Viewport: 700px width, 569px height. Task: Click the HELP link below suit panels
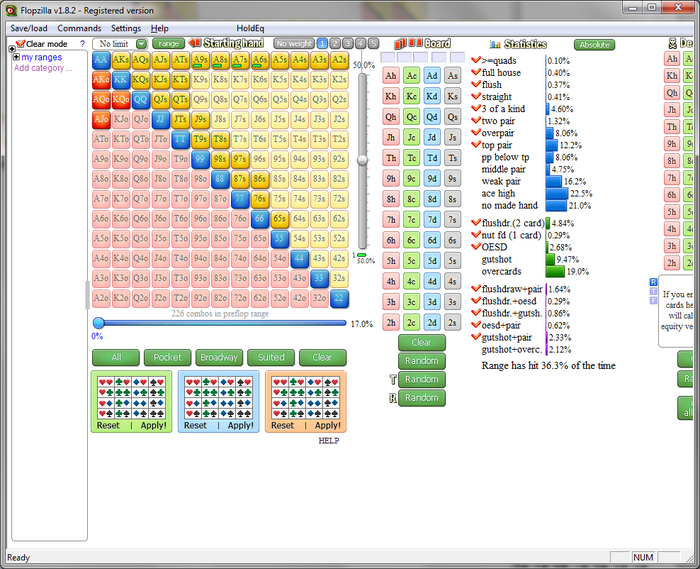pyautogui.click(x=329, y=440)
